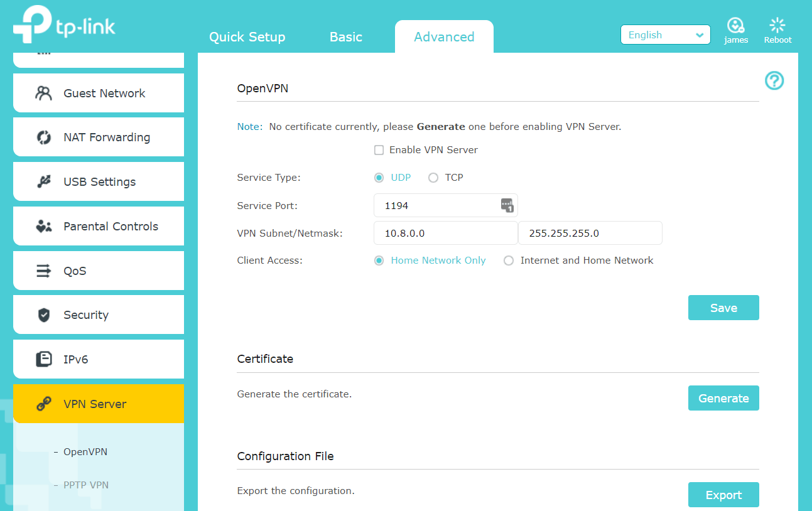Open the English language dropdown
This screenshot has height=511, width=812.
665,35
